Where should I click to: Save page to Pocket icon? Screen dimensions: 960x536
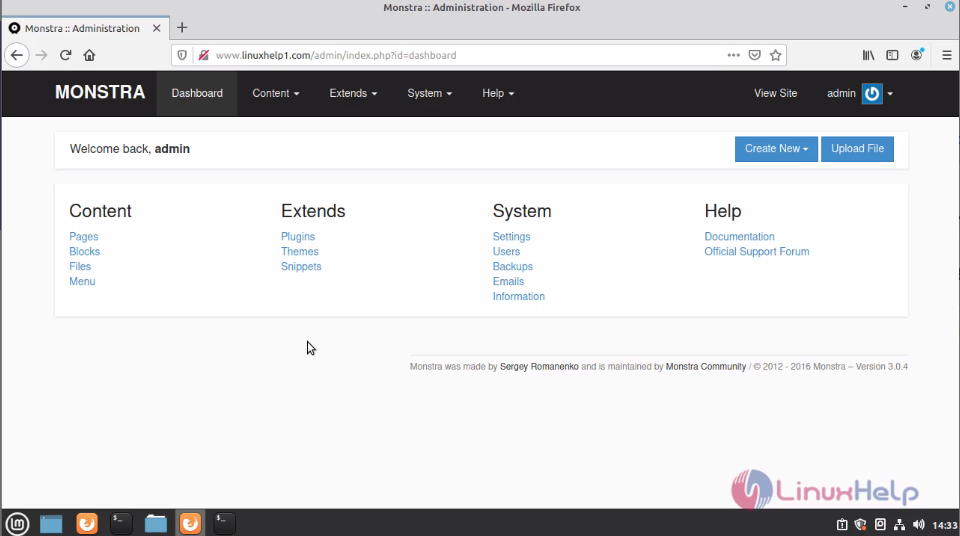click(755, 55)
